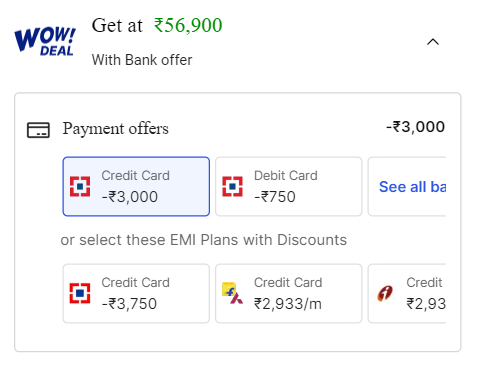Click HDFC logo in Credit Card offer
This screenshot has width=477, height=369.
coord(80,186)
